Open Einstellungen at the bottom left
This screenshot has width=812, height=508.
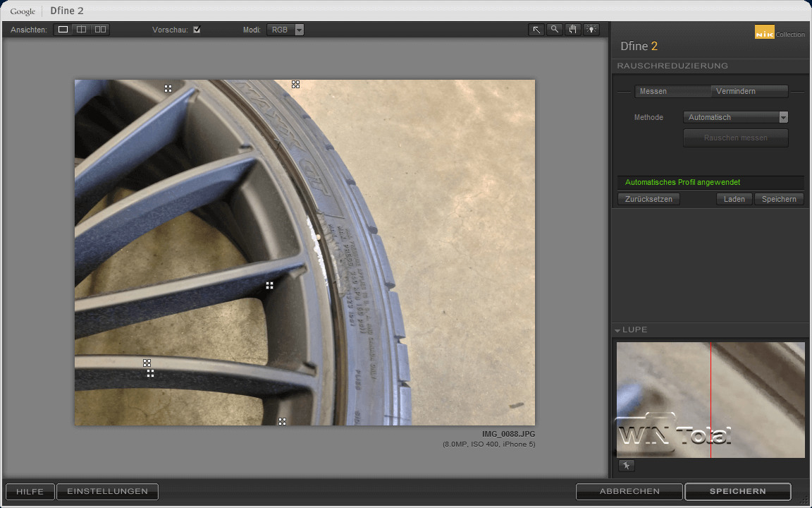pyautogui.click(x=107, y=491)
